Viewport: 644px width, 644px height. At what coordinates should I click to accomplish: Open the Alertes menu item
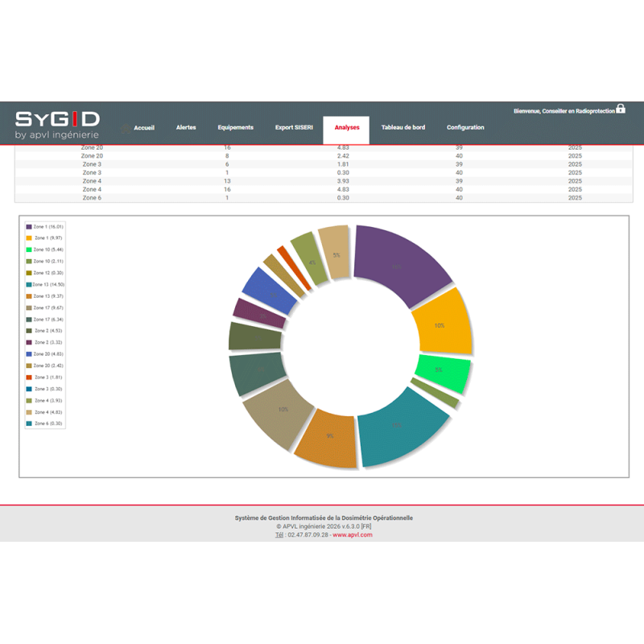point(186,127)
